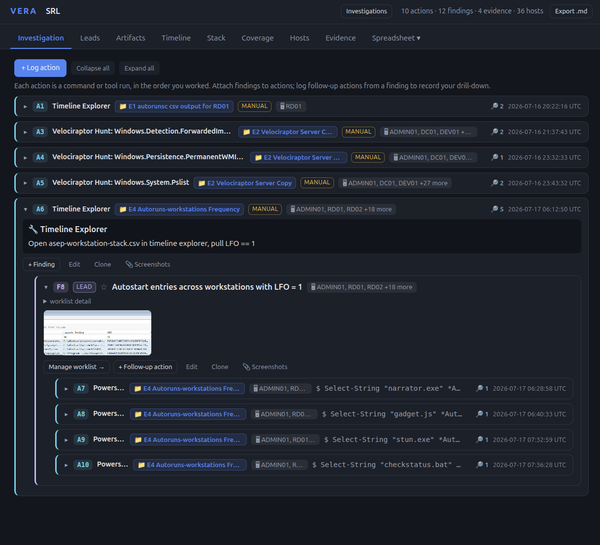Star the F8 finding
Image resolution: width=600 pixels, height=545 pixels.
click(x=104, y=287)
